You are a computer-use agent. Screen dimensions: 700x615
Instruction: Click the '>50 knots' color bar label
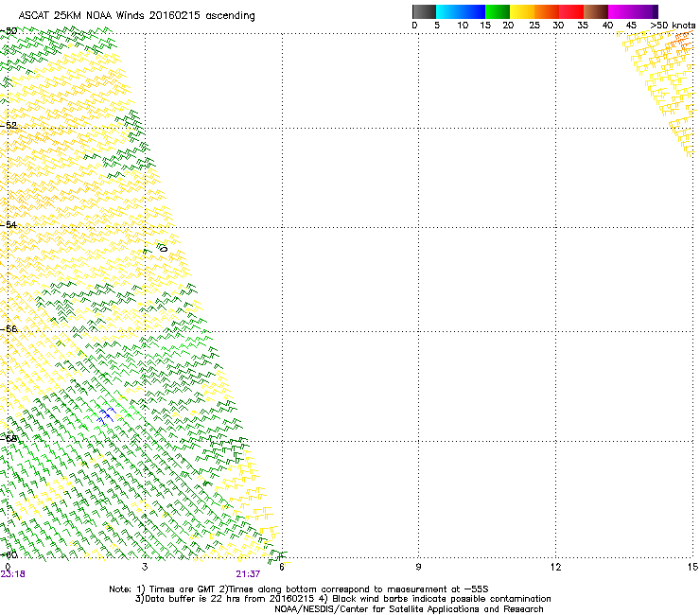(x=673, y=26)
